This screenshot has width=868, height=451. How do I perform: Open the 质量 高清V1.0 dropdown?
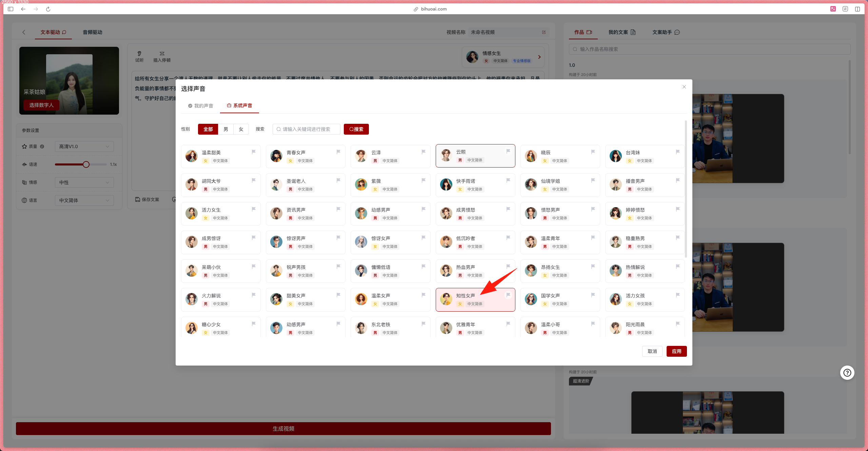point(84,146)
